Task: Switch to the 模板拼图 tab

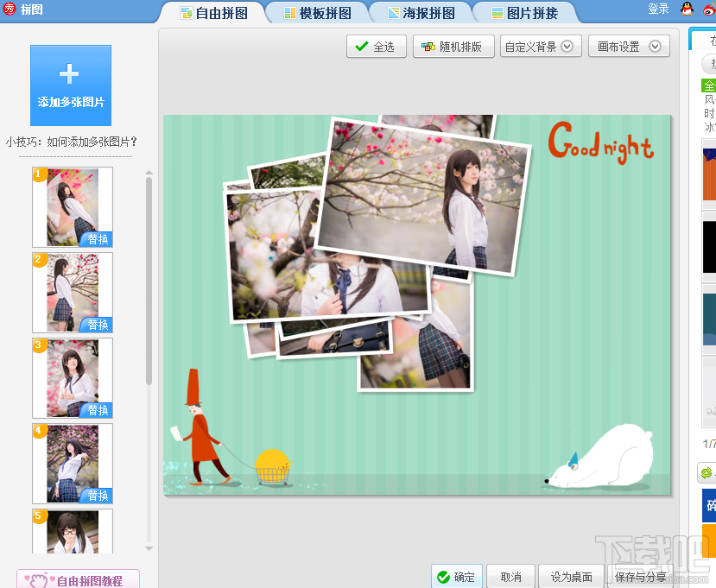Action: click(x=317, y=13)
